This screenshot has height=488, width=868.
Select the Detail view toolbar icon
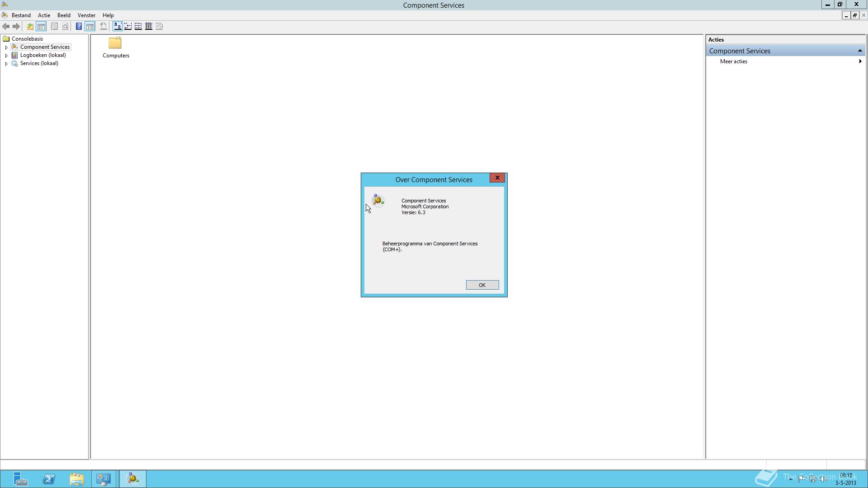point(149,26)
